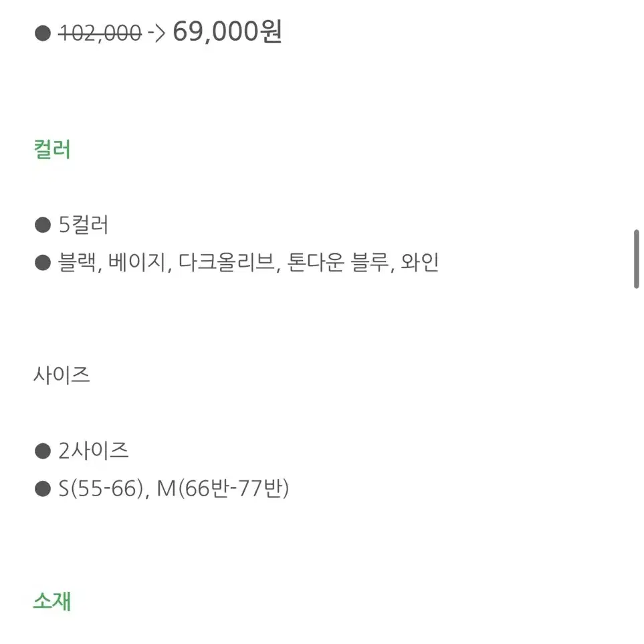Click the discounted price 69,000원

point(227,32)
